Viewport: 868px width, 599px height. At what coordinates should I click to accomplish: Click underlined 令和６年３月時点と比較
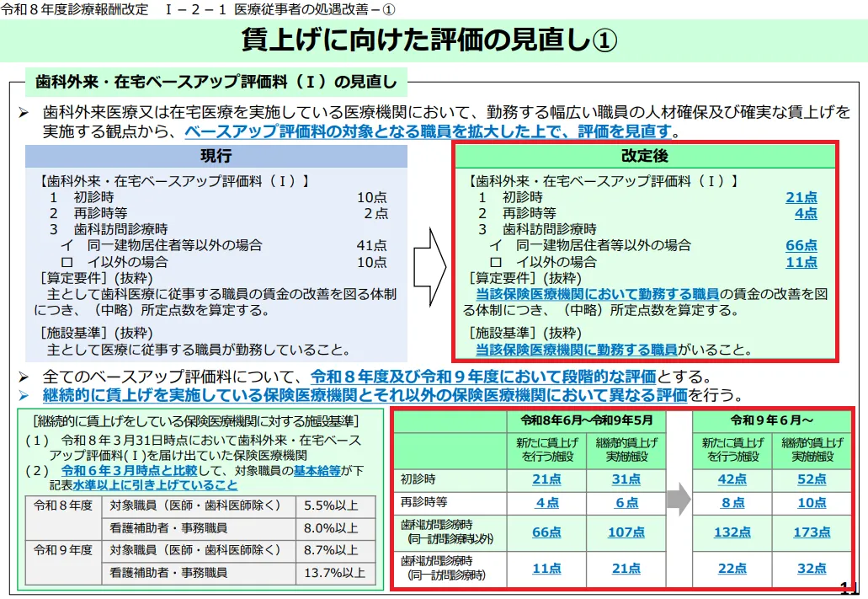(x=129, y=470)
